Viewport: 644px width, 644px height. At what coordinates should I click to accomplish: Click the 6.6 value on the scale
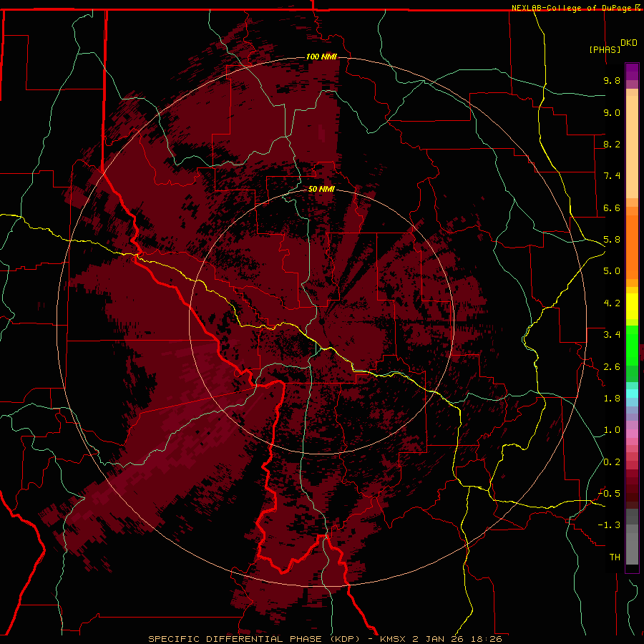[612, 208]
